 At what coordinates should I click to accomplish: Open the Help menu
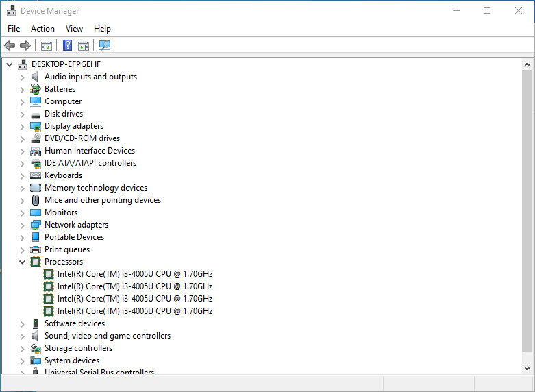[102, 29]
